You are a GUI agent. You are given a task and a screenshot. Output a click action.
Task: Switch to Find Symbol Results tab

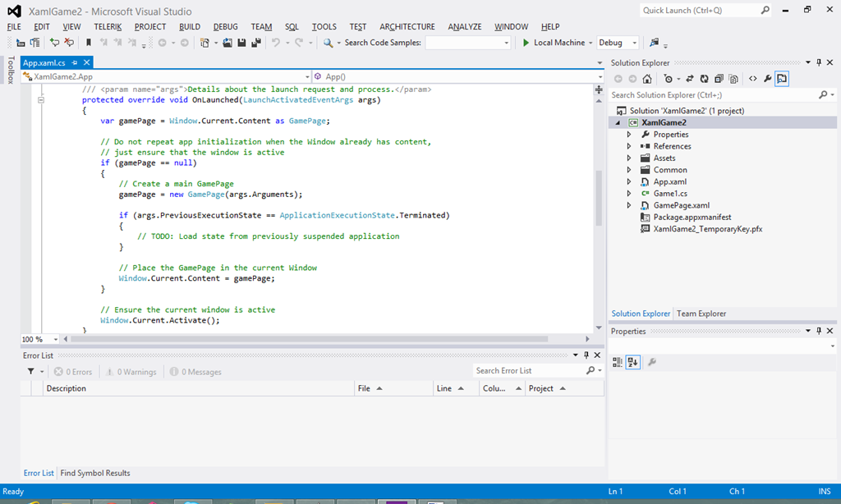[95, 473]
